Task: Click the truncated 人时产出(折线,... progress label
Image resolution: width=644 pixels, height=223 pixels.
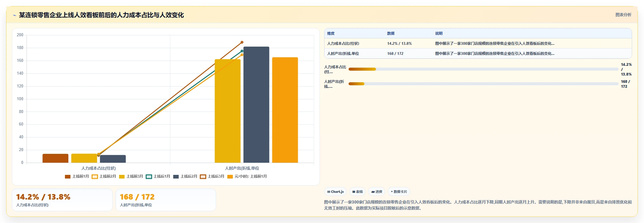Action: [334, 84]
